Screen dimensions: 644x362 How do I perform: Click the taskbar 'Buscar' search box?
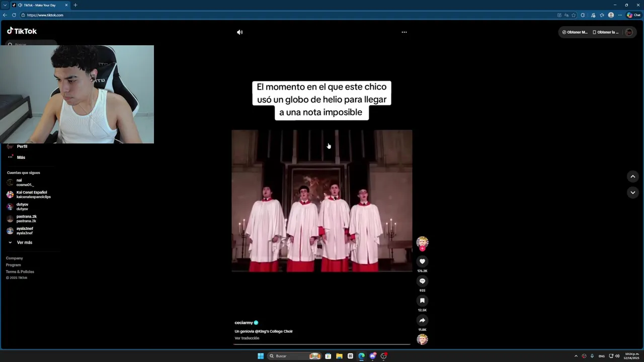coord(295,356)
